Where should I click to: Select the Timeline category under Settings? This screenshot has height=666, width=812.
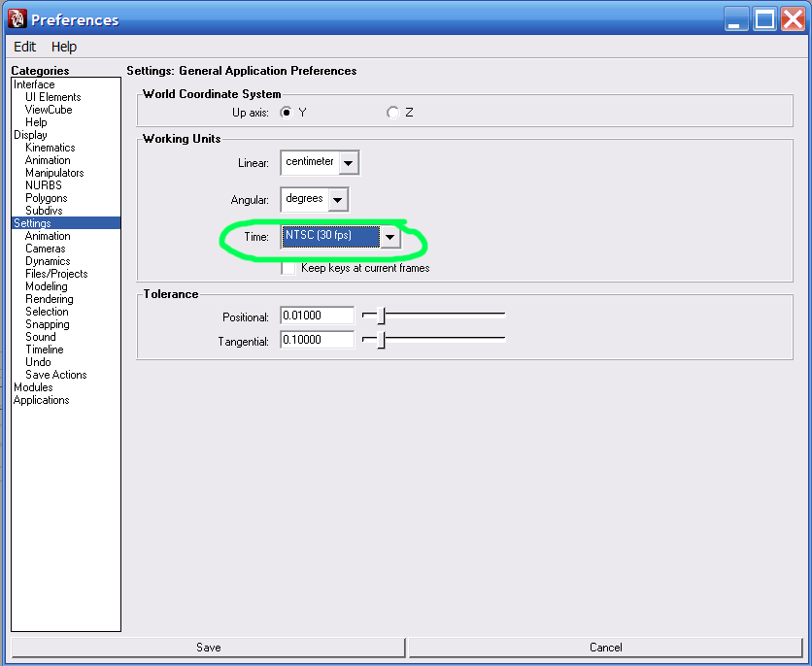pos(45,350)
